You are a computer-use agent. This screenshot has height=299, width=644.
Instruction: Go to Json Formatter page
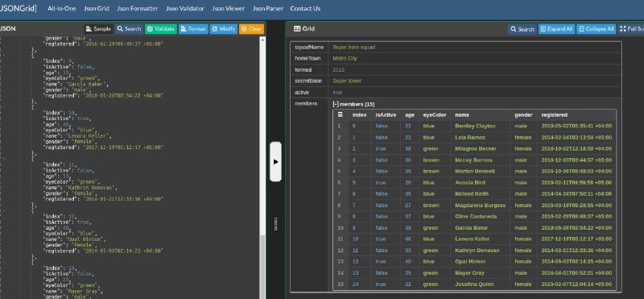click(137, 8)
